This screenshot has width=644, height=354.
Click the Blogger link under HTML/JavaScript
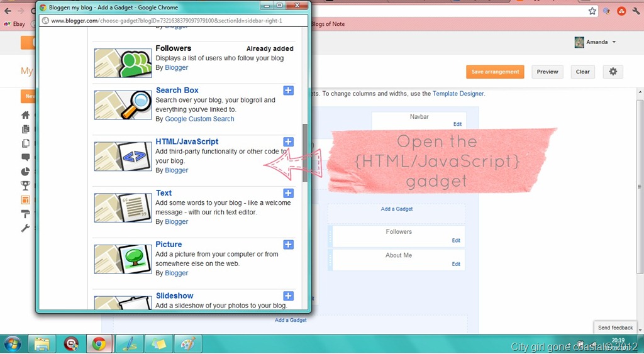[x=177, y=170]
